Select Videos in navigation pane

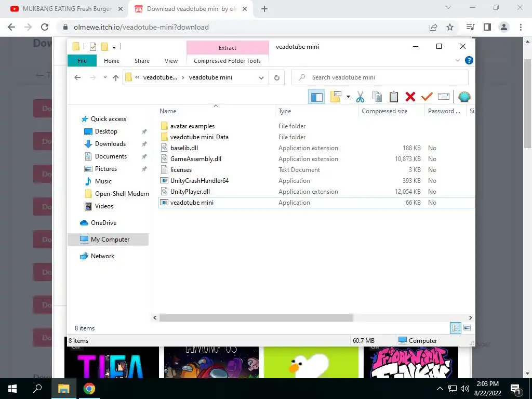[x=104, y=206]
